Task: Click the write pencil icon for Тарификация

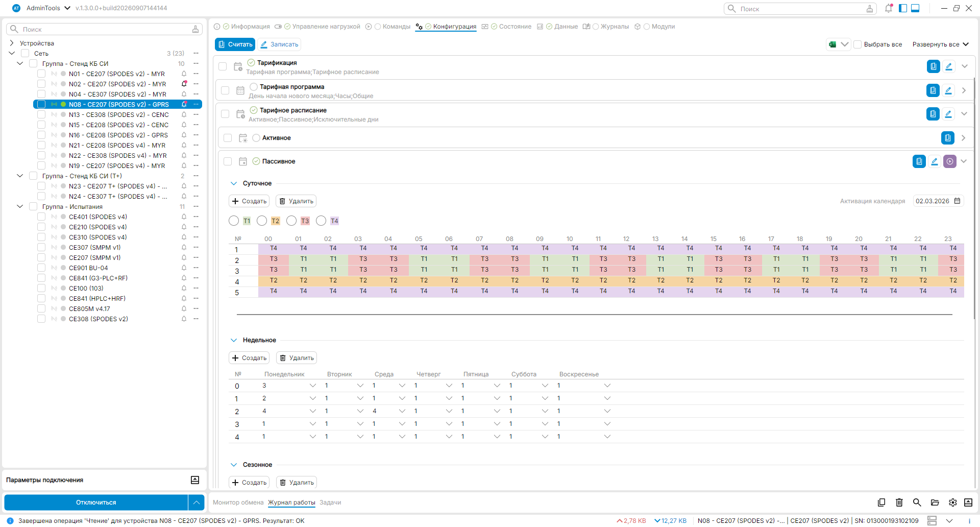Action: [x=949, y=66]
